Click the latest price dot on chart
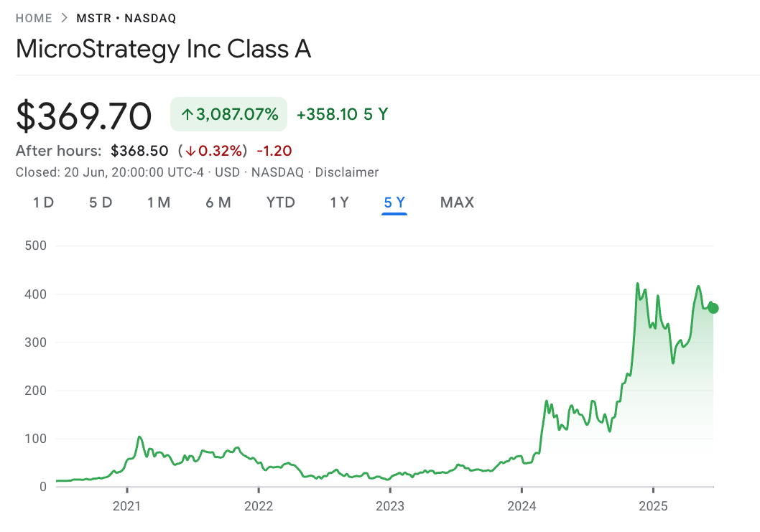Screen dimensions: 760x532 click(x=713, y=308)
